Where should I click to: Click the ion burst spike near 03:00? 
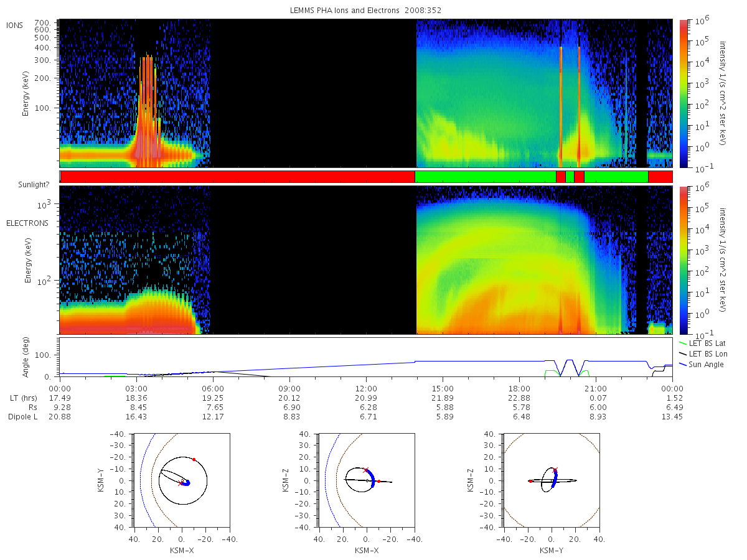click(x=148, y=112)
